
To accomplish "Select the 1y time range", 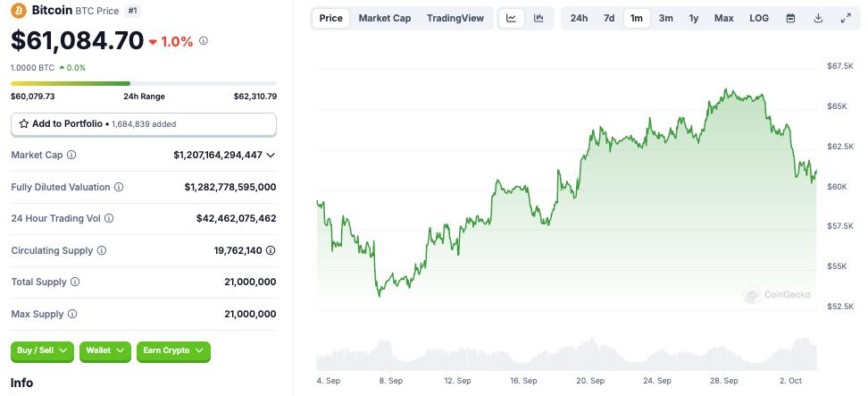I will (694, 18).
